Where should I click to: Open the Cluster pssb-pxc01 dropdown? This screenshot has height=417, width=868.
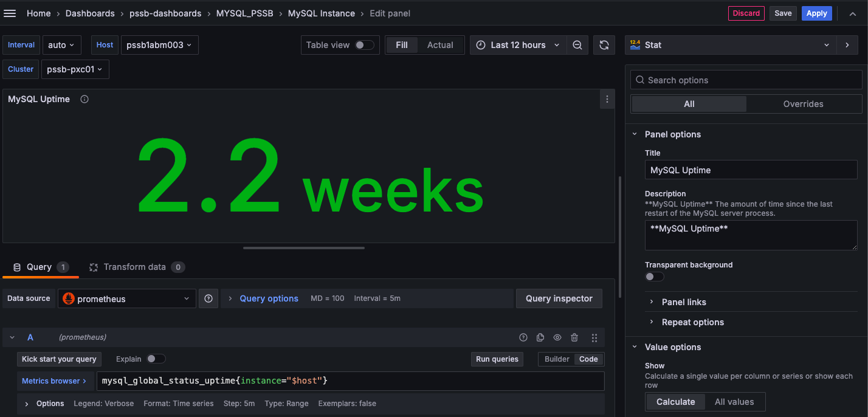pyautogui.click(x=75, y=69)
